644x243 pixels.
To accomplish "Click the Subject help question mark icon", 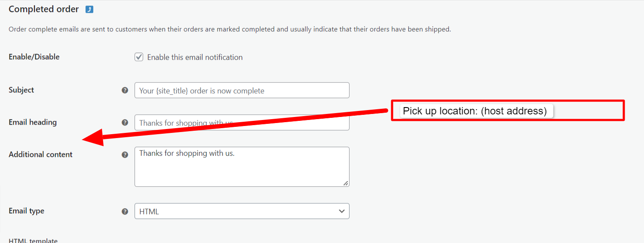I will click(x=125, y=90).
